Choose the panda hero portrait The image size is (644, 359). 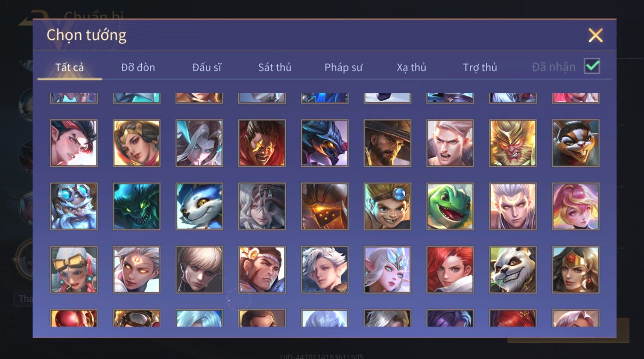pyautogui.click(x=513, y=270)
